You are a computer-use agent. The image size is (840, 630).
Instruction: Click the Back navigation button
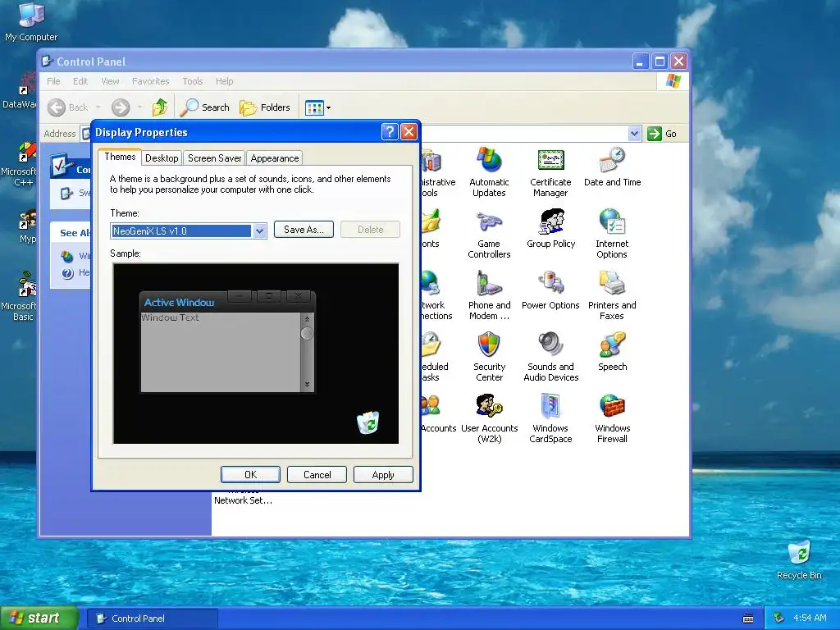[x=67, y=107]
